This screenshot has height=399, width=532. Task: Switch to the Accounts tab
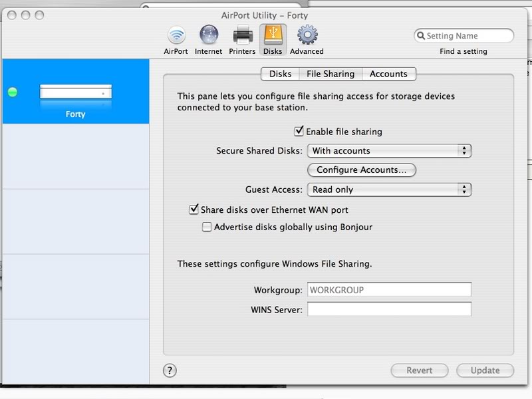pos(388,74)
